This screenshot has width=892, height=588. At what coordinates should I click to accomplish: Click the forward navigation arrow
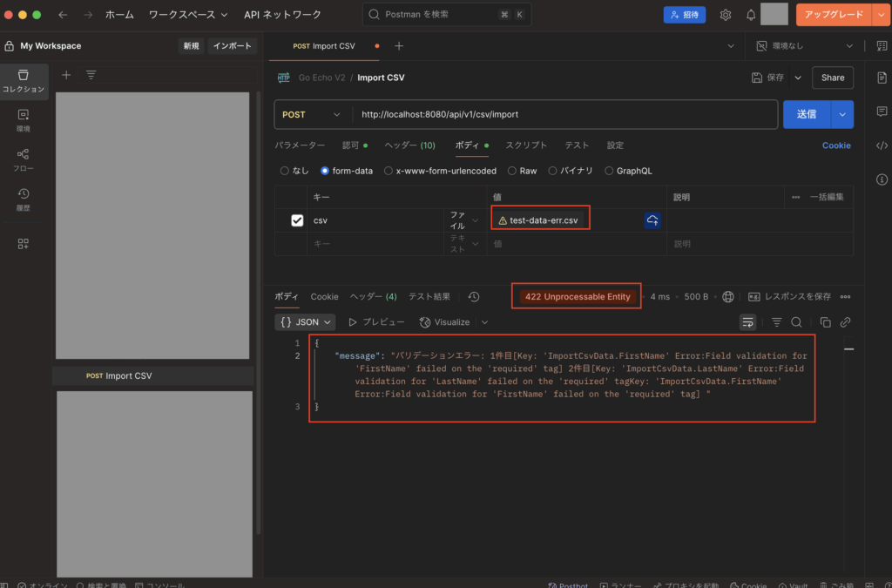click(x=88, y=15)
